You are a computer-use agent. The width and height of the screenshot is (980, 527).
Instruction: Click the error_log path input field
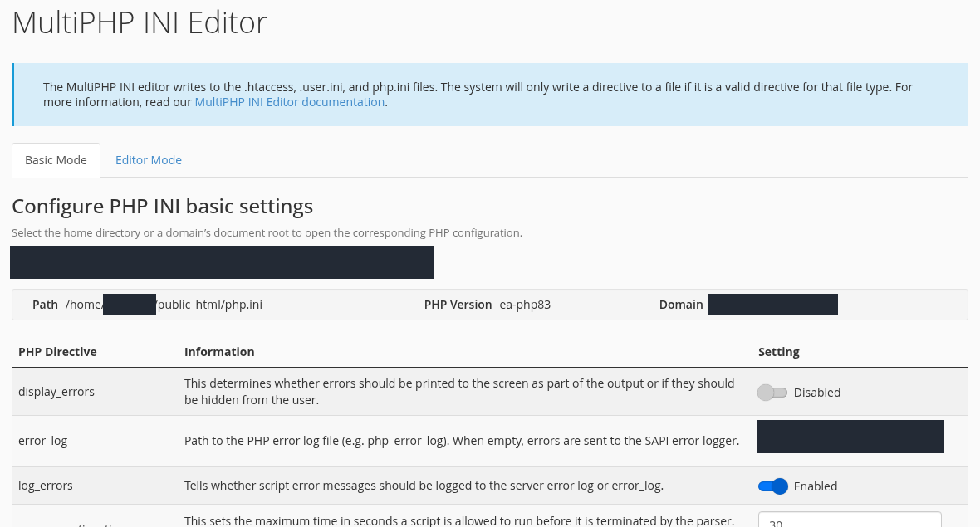850,436
